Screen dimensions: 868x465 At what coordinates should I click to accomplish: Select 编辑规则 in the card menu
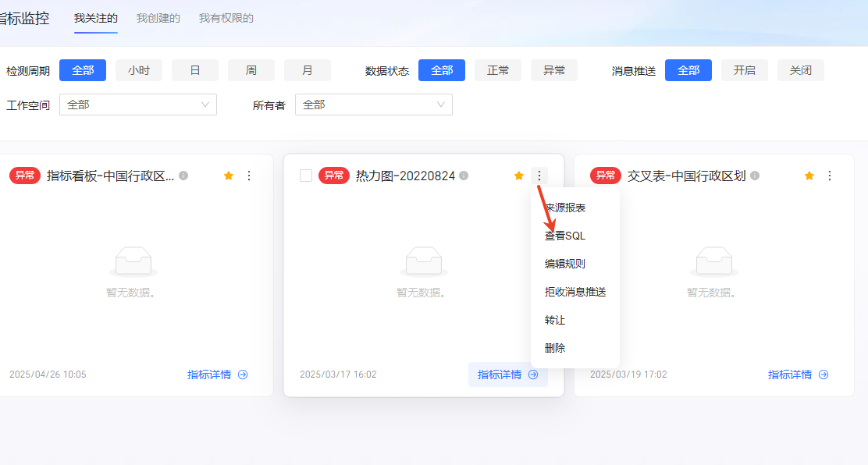(565, 264)
